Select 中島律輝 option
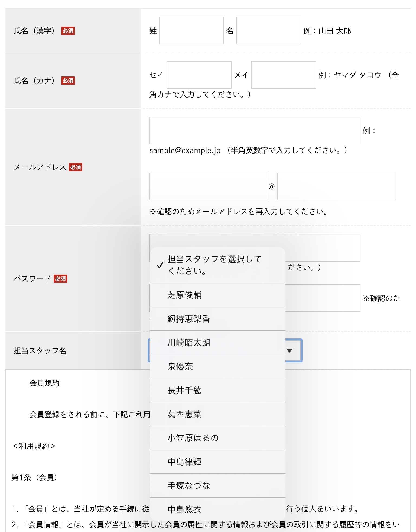This screenshot has height=532, width=416. tap(218, 462)
